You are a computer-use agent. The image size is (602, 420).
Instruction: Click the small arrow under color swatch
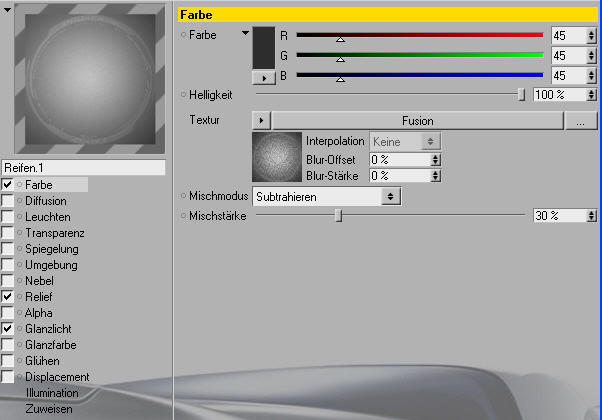click(x=264, y=78)
